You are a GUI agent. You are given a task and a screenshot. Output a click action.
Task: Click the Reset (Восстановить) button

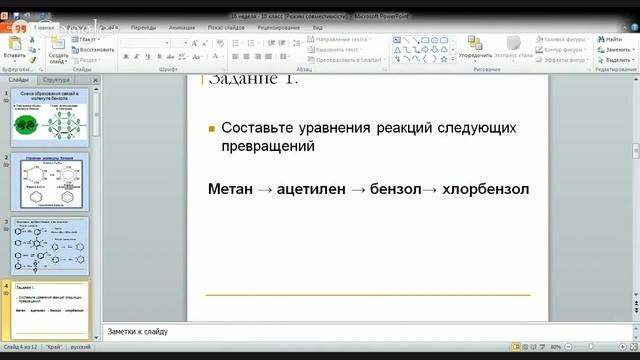(93, 50)
